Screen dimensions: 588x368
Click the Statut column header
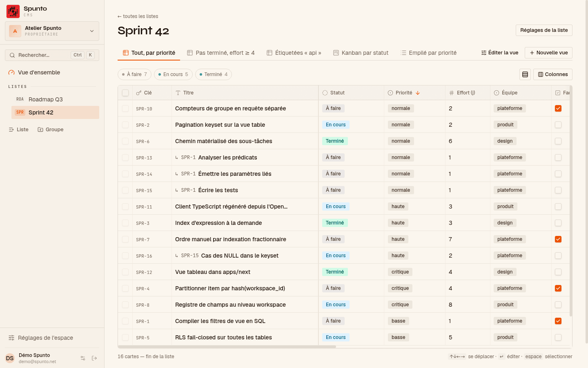point(351,93)
